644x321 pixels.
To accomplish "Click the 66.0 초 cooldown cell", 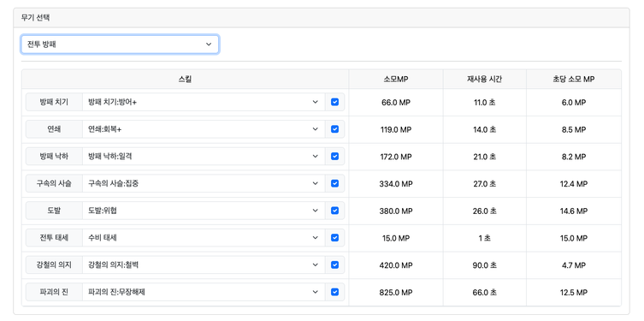I will click(485, 292).
